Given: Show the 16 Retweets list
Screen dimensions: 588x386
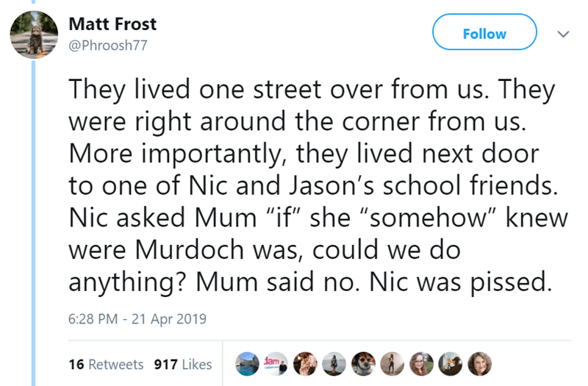Looking at the screenshot, I should [x=105, y=364].
